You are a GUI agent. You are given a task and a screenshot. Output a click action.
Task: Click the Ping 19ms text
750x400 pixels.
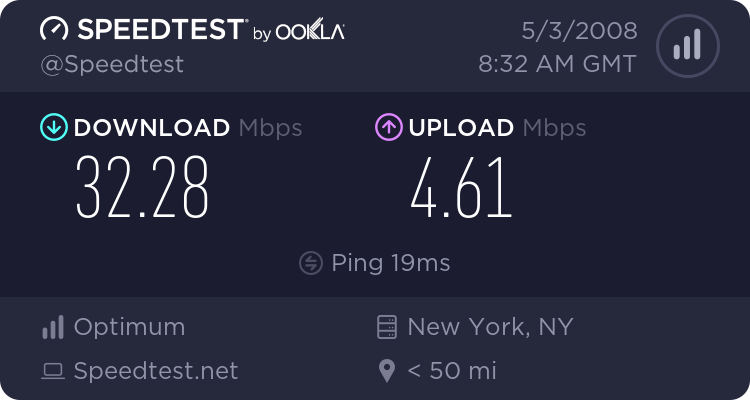point(391,263)
